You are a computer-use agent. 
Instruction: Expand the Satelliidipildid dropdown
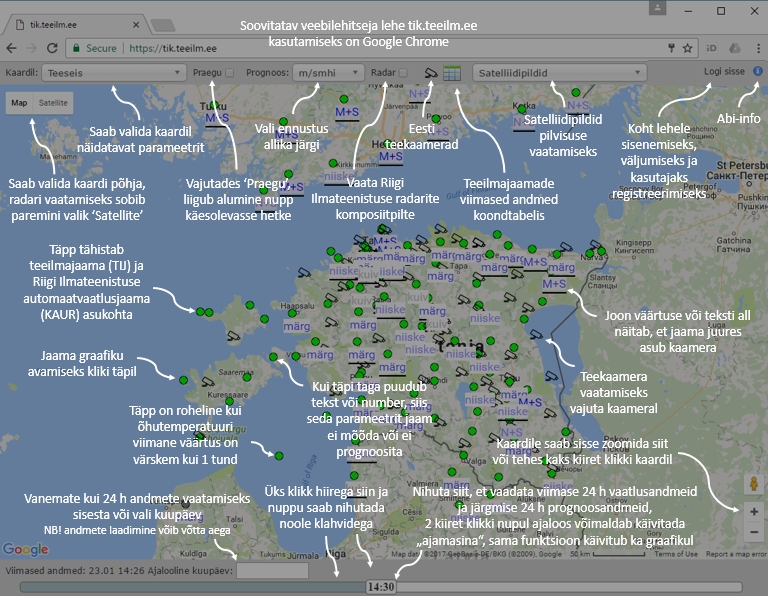coord(559,73)
